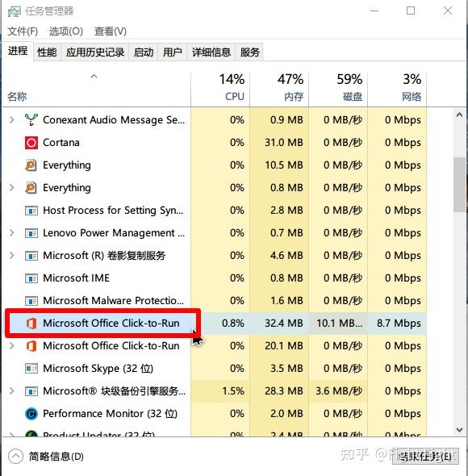Click the Microsoft IME process icon

click(x=31, y=278)
